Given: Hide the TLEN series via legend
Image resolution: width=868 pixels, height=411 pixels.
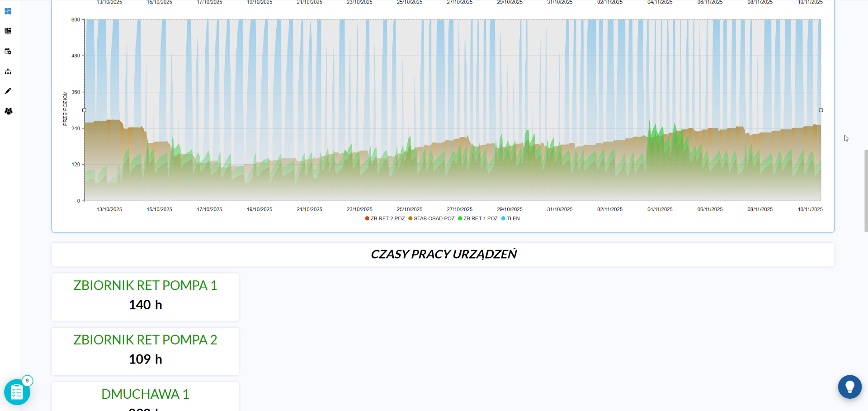Looking at the screenshot, I should point(510,218).
